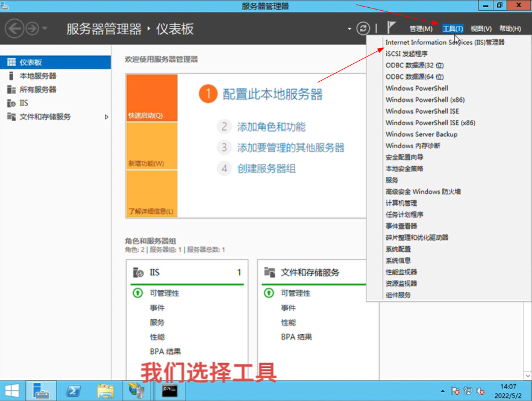Open the 管理(M) menu

click(x=421, y=29)
